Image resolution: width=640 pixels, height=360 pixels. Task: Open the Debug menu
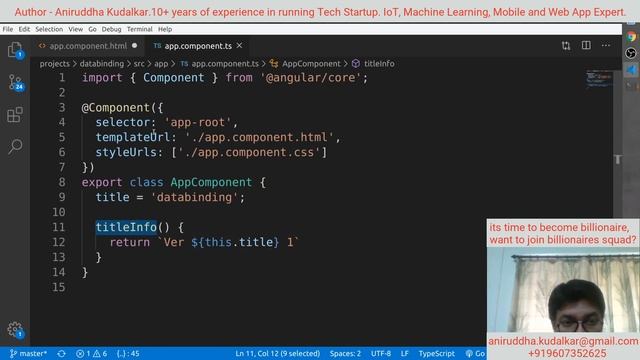pyautogui.click(x=111, y=29)
